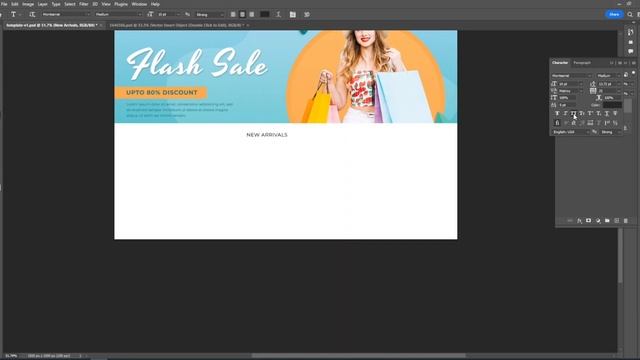
Task: Click the blue Share button
Action: pos(614,14)
